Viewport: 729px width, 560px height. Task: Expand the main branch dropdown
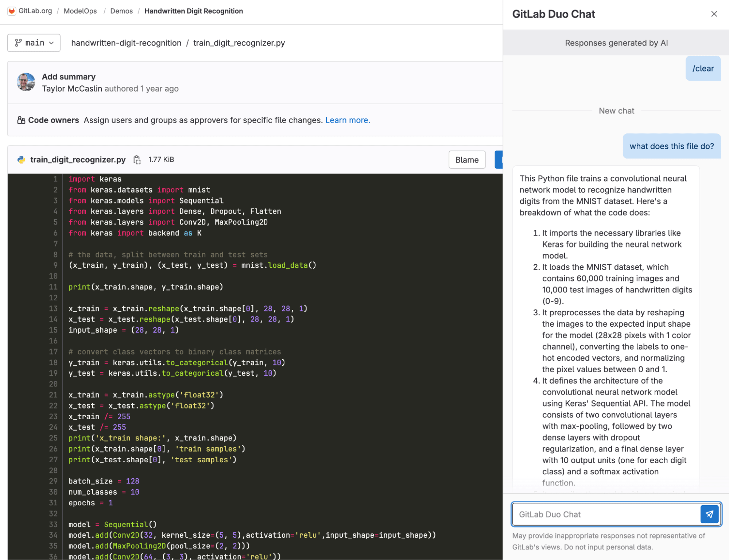tap(34, 43)
